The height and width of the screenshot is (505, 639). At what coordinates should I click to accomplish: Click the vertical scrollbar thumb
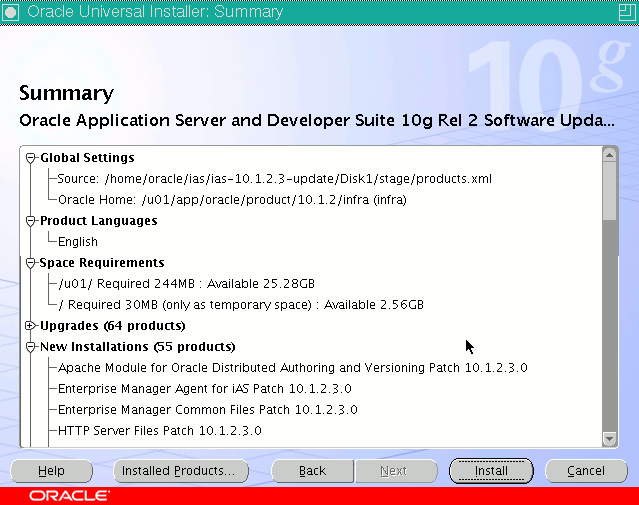pyautogui.click(x=610, y=192)
